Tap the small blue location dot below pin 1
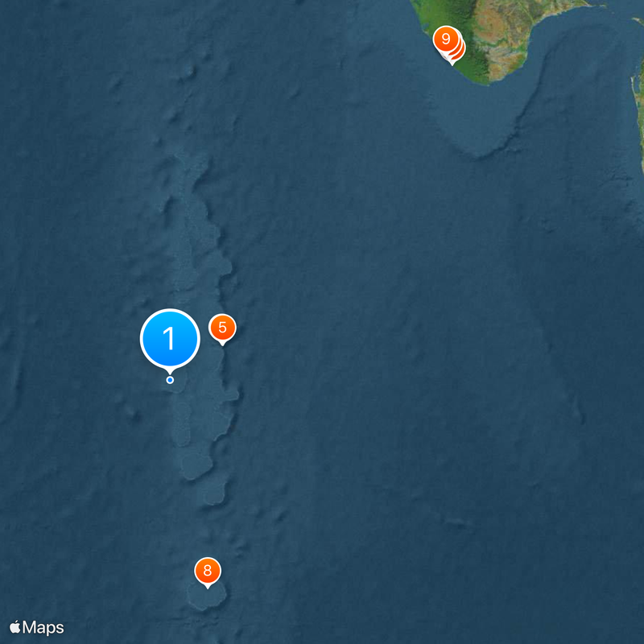The image size is (644, 644). [x=170, y=380]
